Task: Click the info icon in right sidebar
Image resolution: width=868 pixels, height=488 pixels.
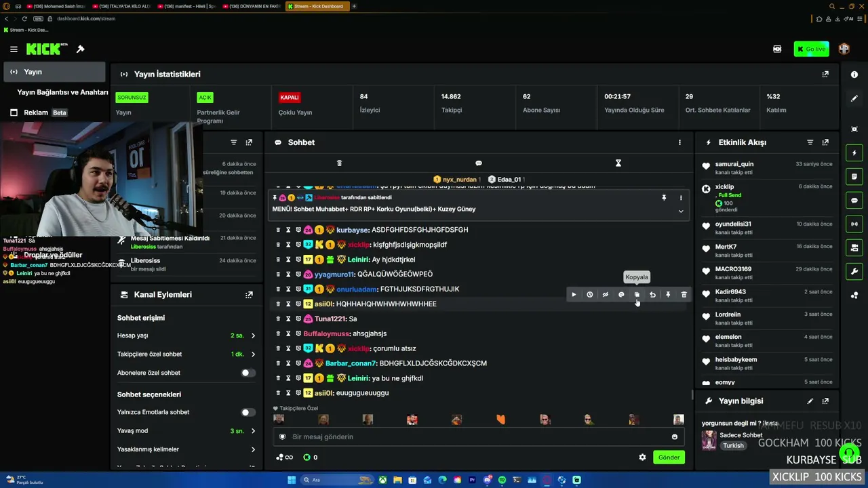Action: tap(854, 75)
